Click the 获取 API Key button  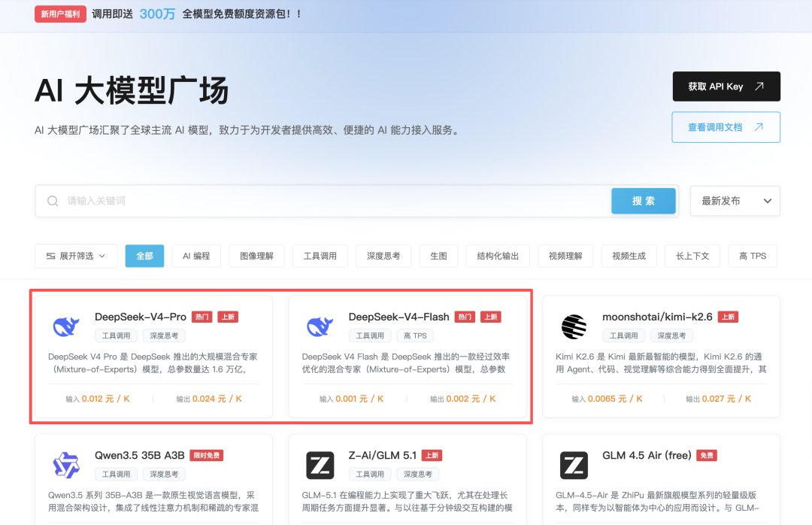click(726, 86)
